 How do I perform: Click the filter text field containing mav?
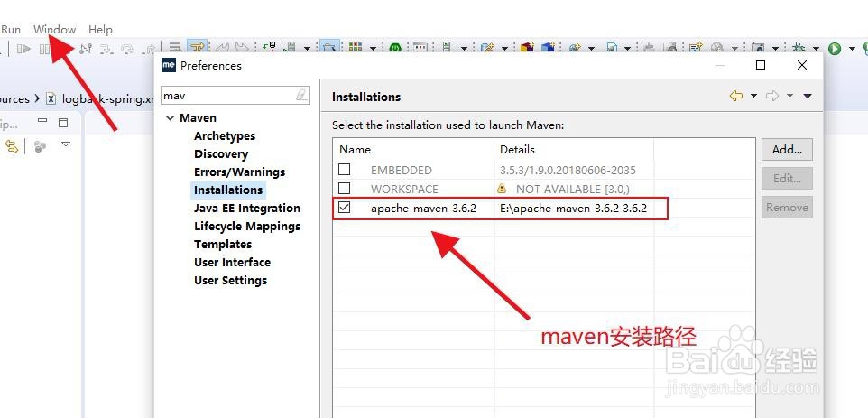point(235,96)
